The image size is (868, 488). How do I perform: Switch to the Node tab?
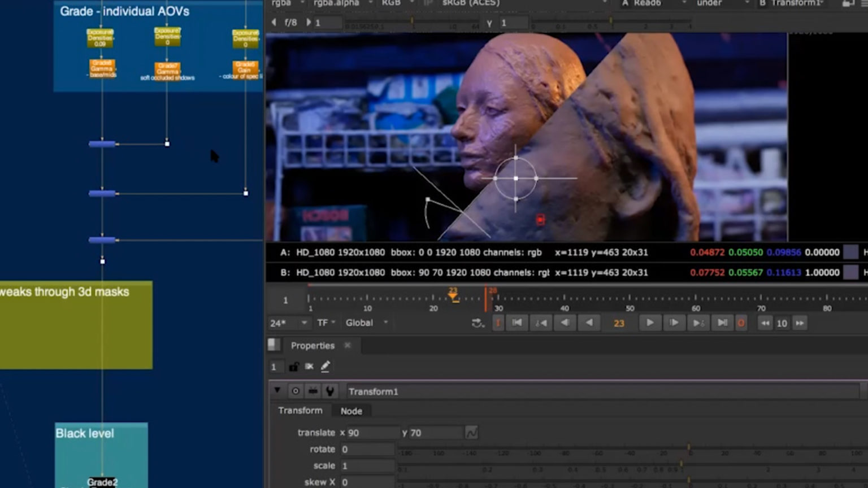pos(351,411)
